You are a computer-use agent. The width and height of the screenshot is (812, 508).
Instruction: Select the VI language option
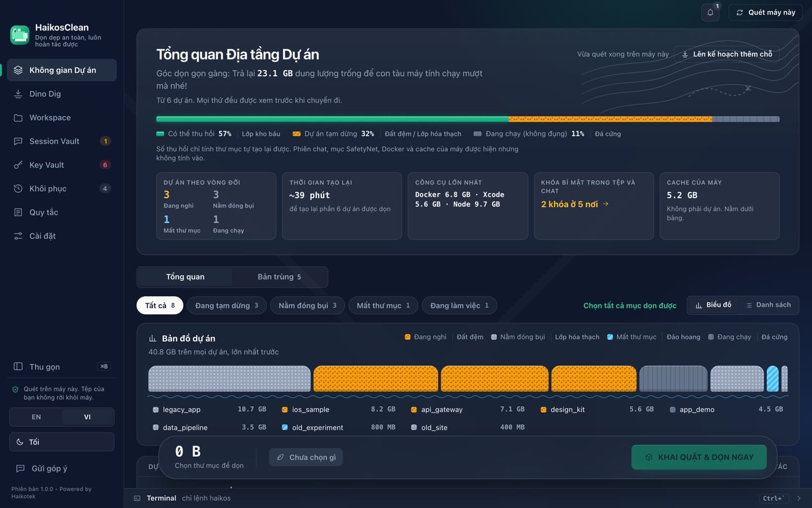point(87,417)
